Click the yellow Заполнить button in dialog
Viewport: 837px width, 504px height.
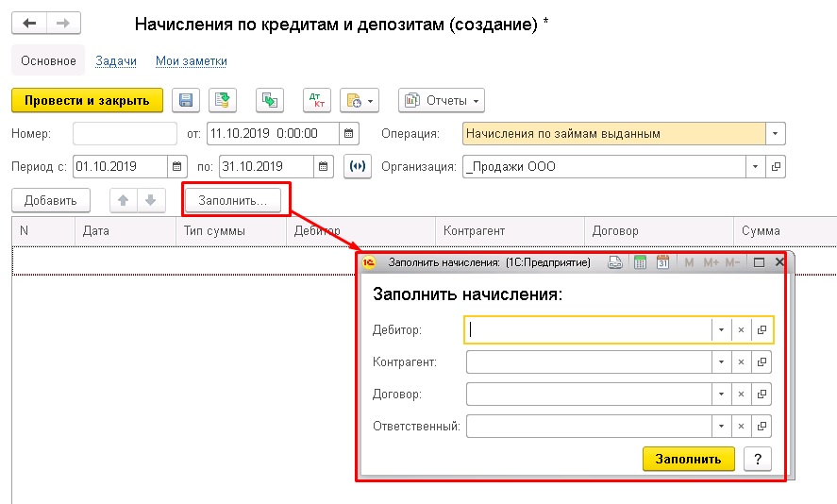click(689, 459)
